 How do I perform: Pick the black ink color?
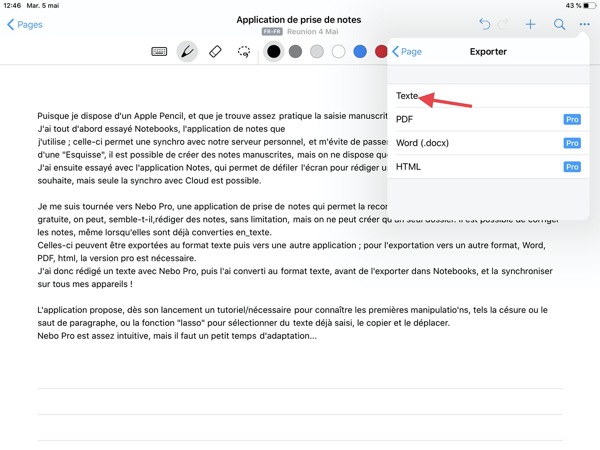[273, 52]
